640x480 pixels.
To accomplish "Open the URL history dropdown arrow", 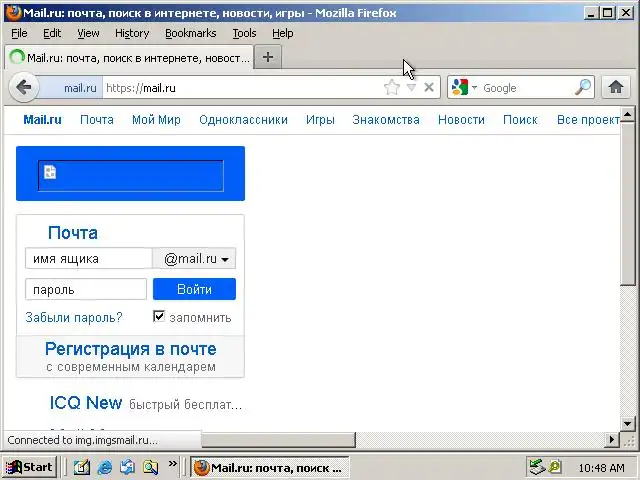I will point(411,87).
